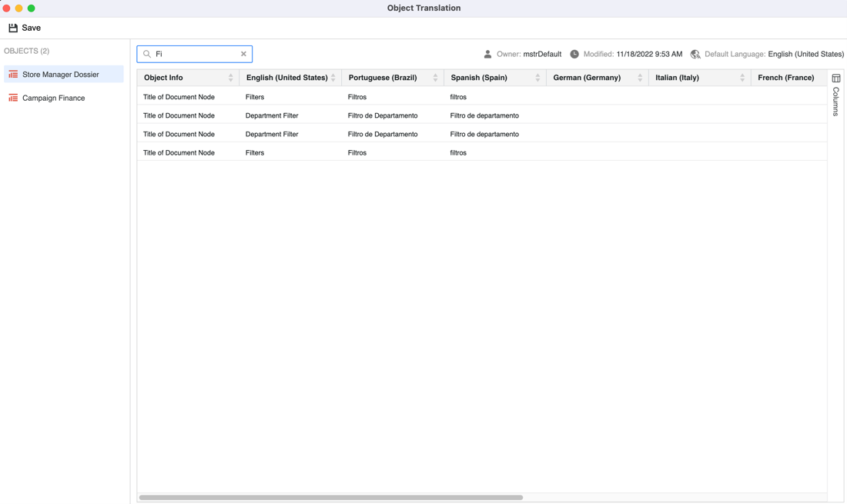
Task: Open the Columns panel icon
Action: [x=836, y=78]
